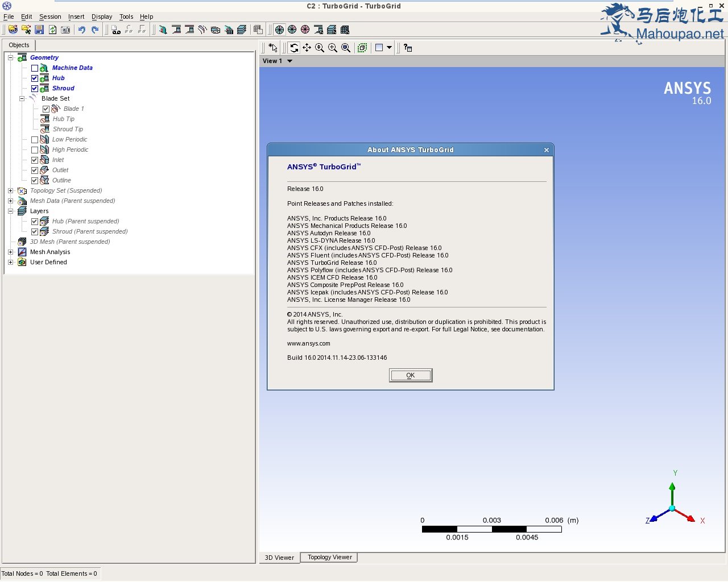Click the first circular mesh wheel icon
Screen dimensions: 728x582
[x=279, y=30]
